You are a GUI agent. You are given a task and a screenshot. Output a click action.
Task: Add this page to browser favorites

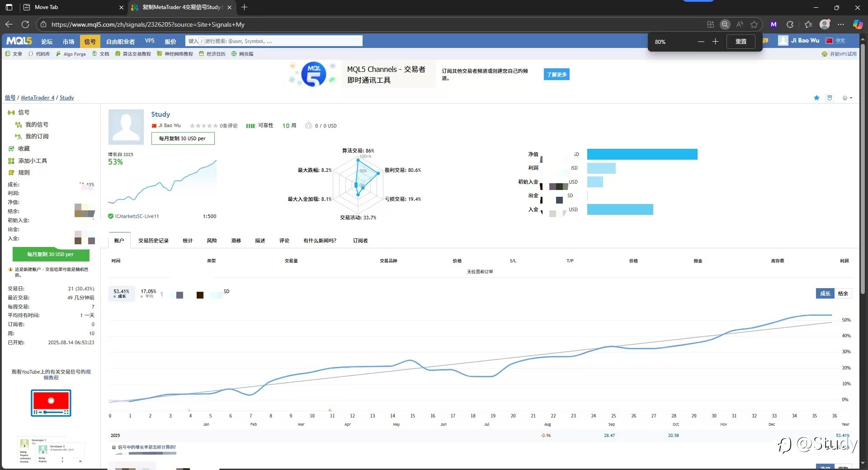point(754,24)
